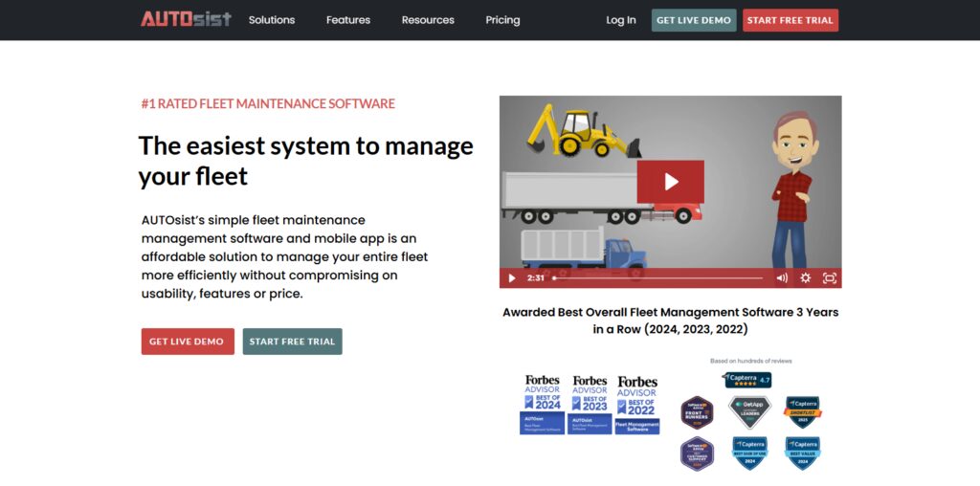Click headline 'The easiest system to manage your fleet'

pos(305,161)
